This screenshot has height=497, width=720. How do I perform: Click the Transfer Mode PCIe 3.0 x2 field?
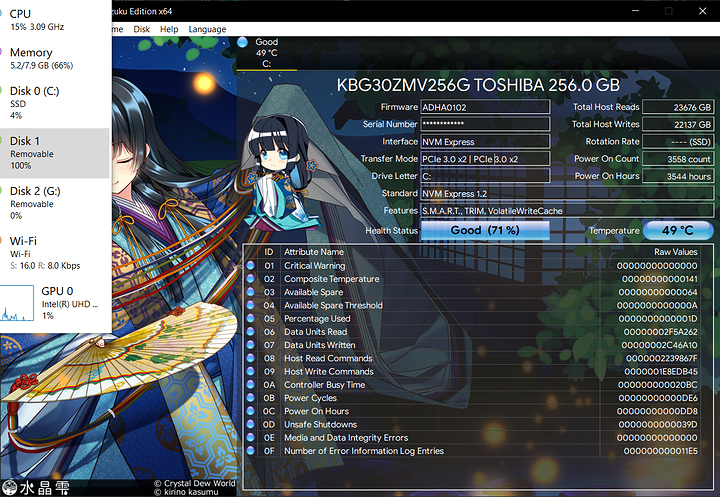(x=485, y=159)
